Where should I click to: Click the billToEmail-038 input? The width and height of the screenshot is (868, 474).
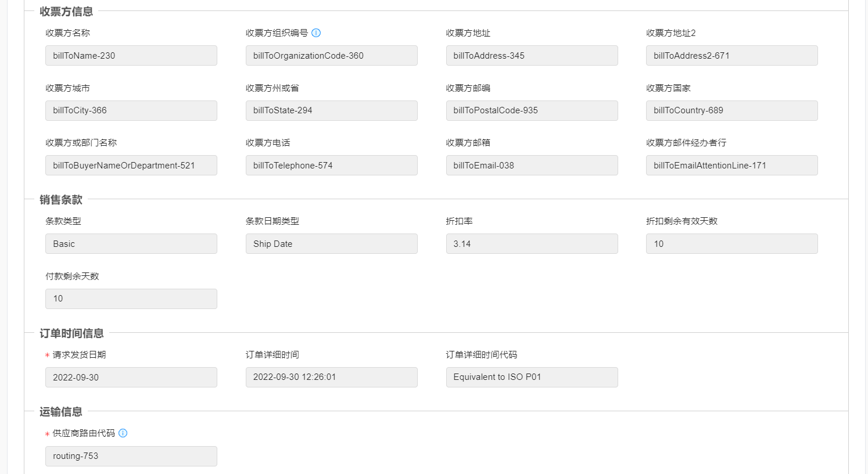532,166
